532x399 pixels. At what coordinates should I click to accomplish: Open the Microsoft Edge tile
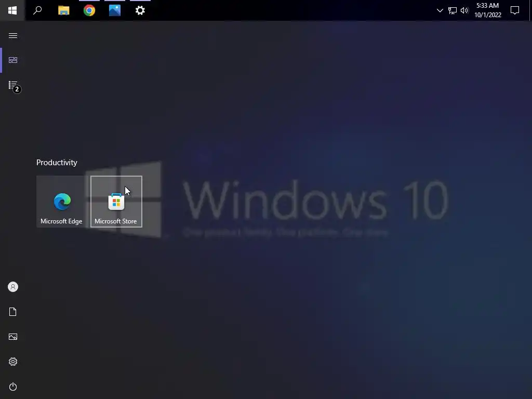point(62,202)
